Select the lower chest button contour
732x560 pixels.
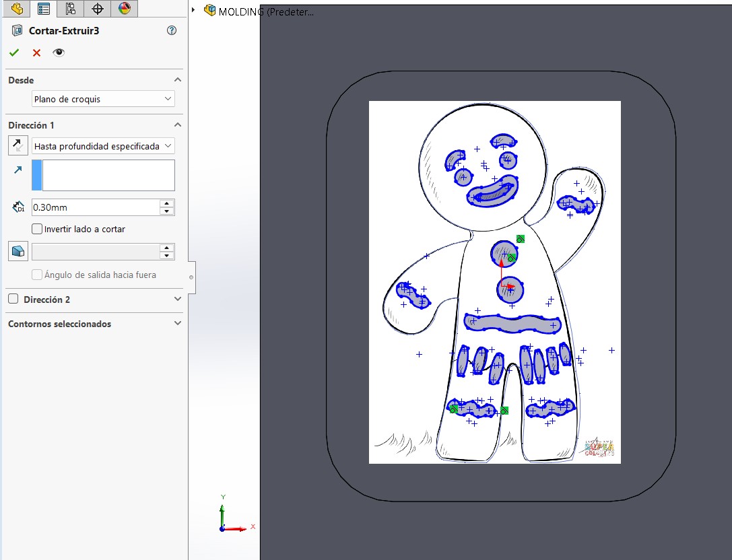[x=510, y=290]
